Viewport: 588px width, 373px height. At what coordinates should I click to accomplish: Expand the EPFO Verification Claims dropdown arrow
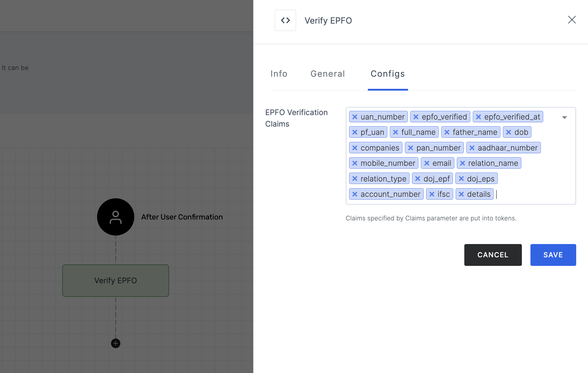pyautogui.click(x=564, y=117)
